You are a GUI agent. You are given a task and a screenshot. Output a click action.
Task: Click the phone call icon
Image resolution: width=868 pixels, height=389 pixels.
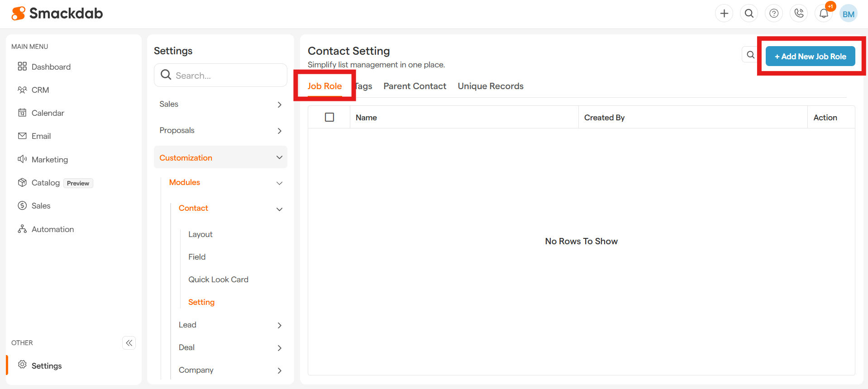click(799, 14)
